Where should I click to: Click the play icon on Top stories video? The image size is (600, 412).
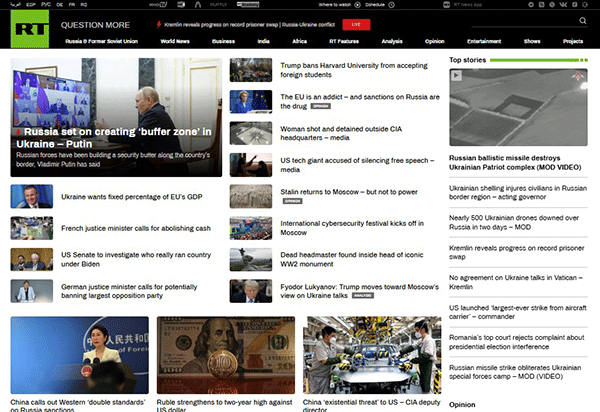456,75
